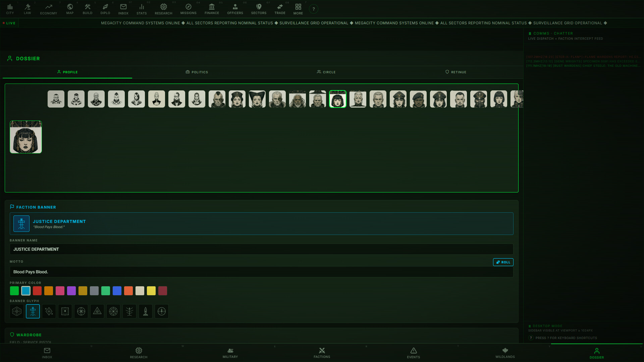The width and height of the screenshot is (644, 362).
Task: Open Military in bottom navigation
Action: pyautogui.click(x=230, y=353)
